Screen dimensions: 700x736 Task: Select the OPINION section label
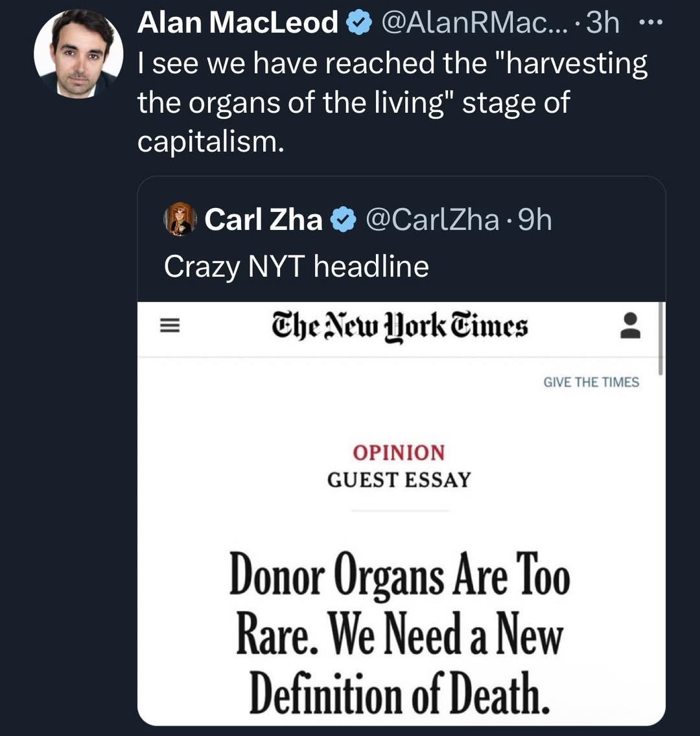399,452
